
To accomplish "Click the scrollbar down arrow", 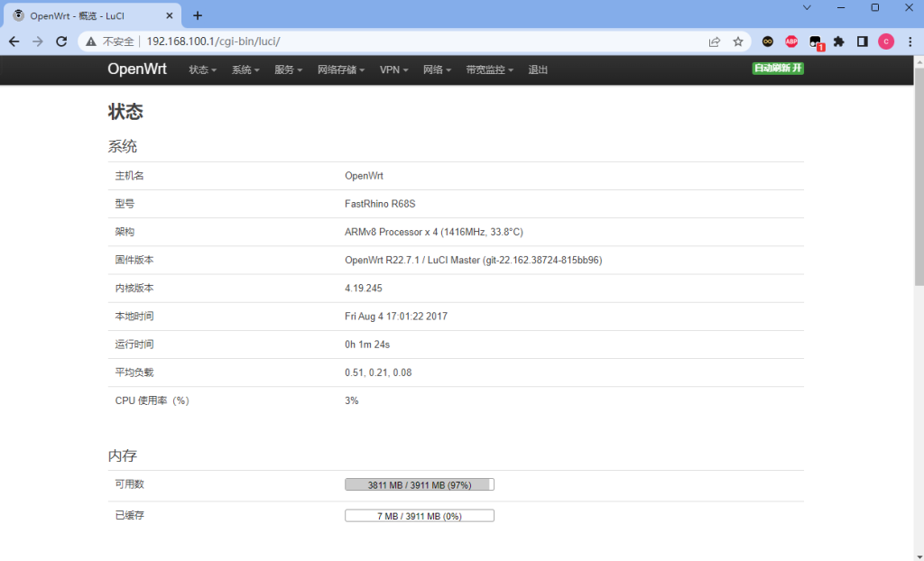I will tap(919, 556).
